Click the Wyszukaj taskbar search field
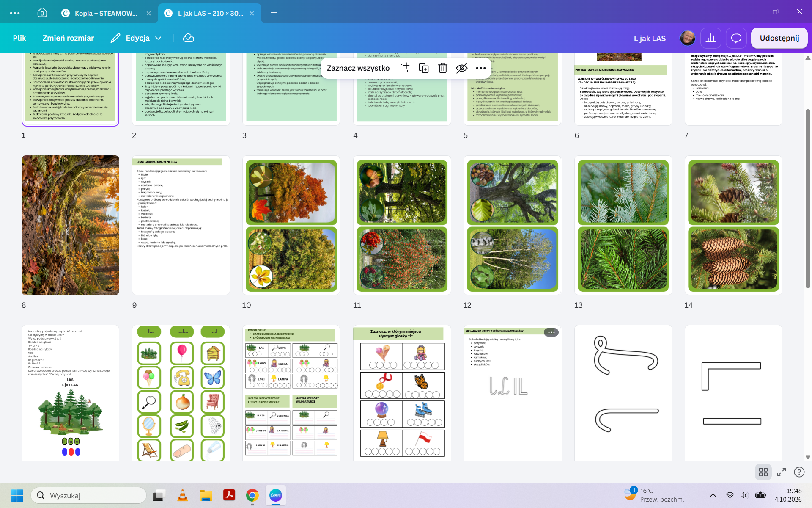The height and width of the screenshot is (508, 812). [x=89, y=495]
